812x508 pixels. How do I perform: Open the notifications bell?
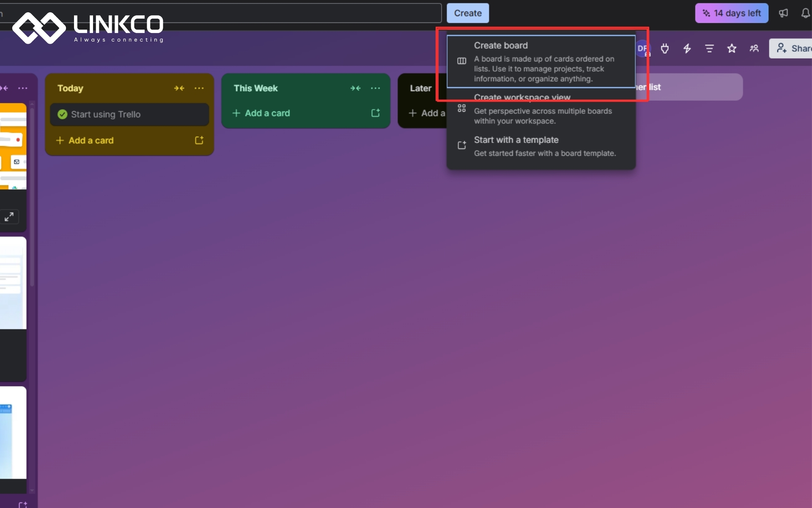click(806, 13)
